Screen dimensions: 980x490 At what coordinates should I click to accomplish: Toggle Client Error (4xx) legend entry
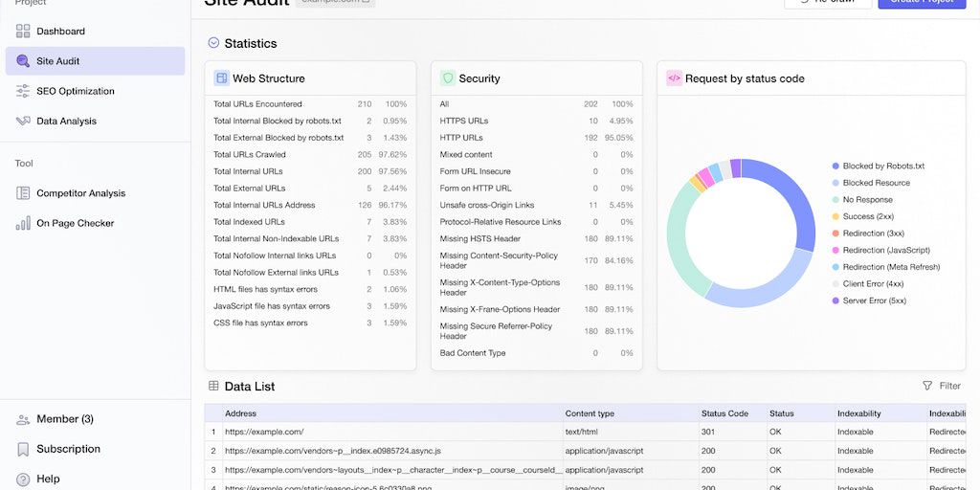(x=868, y=284)
